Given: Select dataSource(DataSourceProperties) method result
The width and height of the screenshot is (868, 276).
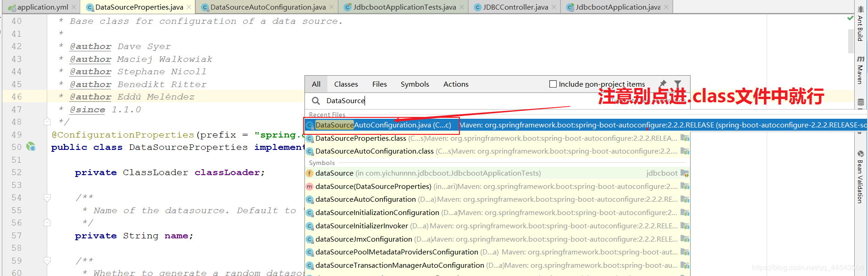Looking at the screenshot, I should pos(498,187).
